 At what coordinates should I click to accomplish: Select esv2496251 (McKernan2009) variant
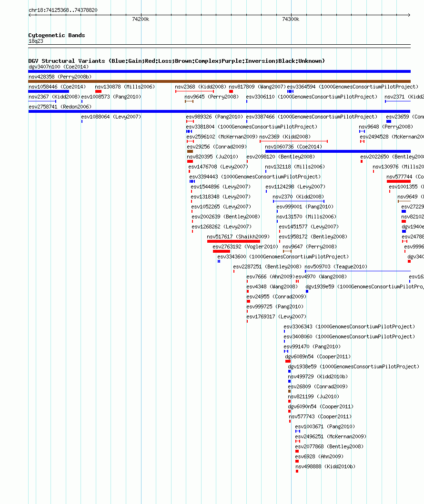(x=331, y=436)
